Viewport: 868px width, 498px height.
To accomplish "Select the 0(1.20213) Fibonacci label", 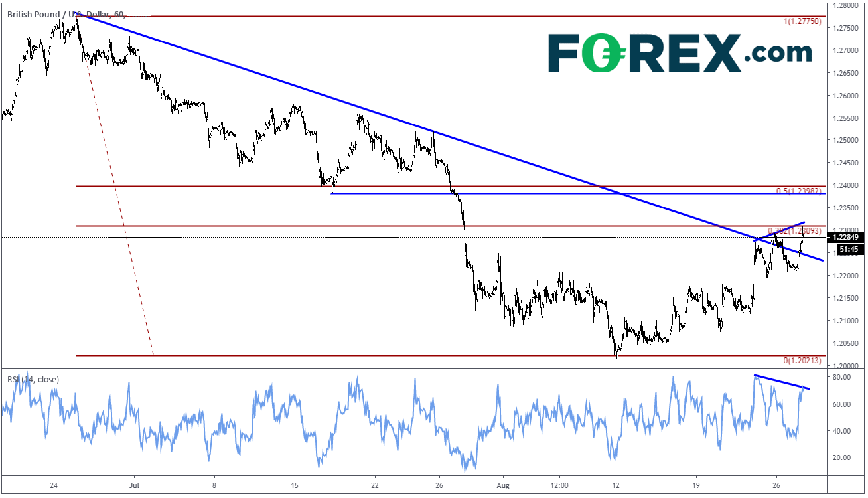I will click(804, 361).
